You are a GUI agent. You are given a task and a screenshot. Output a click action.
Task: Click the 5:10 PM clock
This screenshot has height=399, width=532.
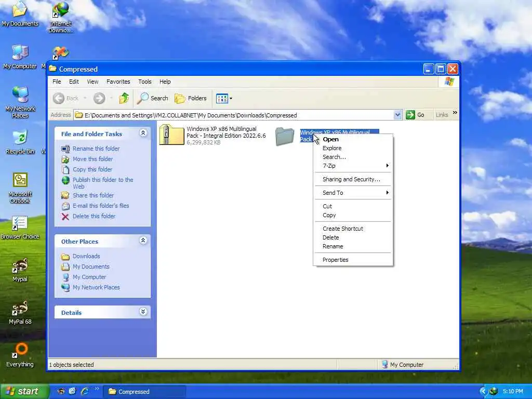pos(513,392)
